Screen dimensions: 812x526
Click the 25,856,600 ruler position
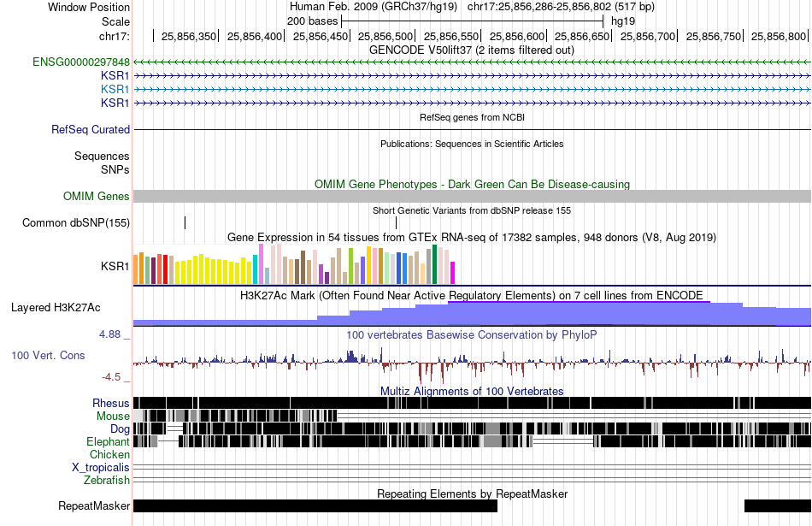pos(517,37)
